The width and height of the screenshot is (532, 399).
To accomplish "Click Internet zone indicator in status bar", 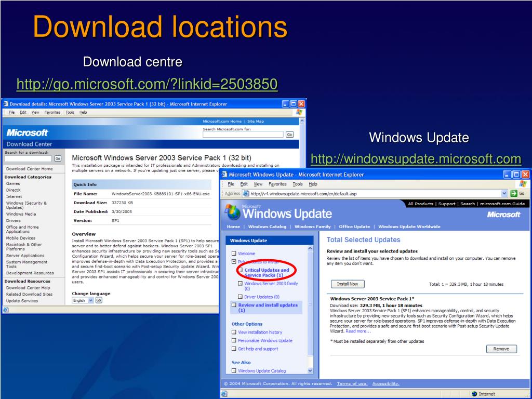I will pos(484,394).
